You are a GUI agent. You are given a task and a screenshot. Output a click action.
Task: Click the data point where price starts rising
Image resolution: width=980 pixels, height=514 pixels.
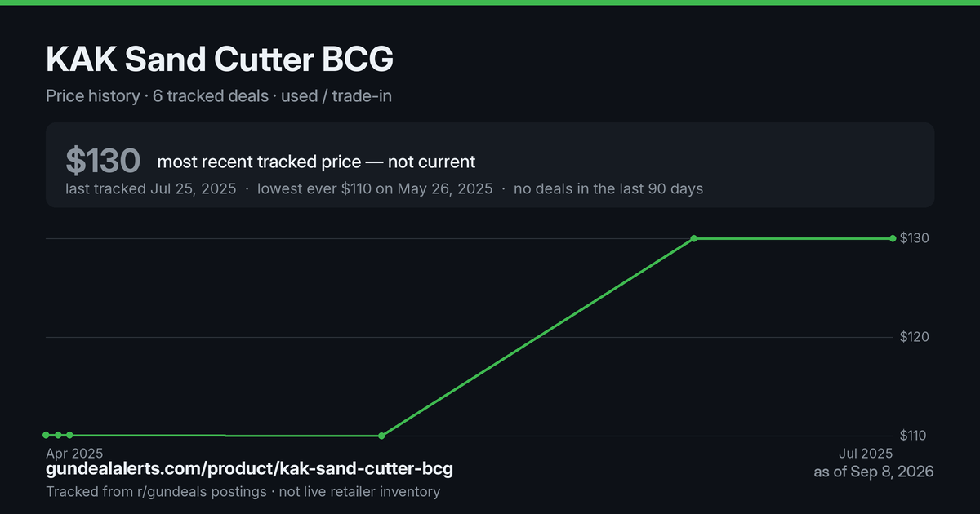(x=382, y=436)
